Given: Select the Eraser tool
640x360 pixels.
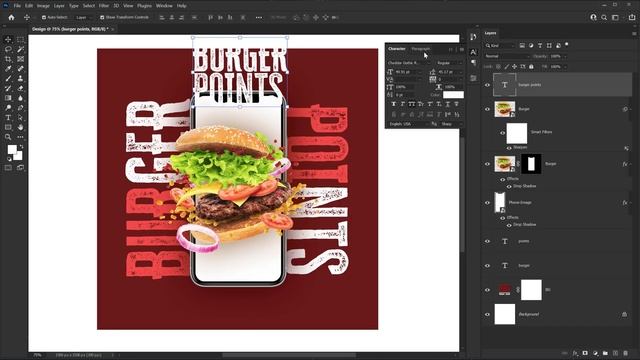Looking at the screenshot, I should coord(20,88).
